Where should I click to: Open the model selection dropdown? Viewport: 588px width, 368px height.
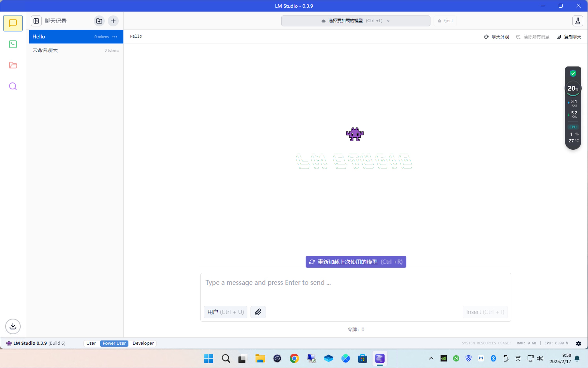355,21
